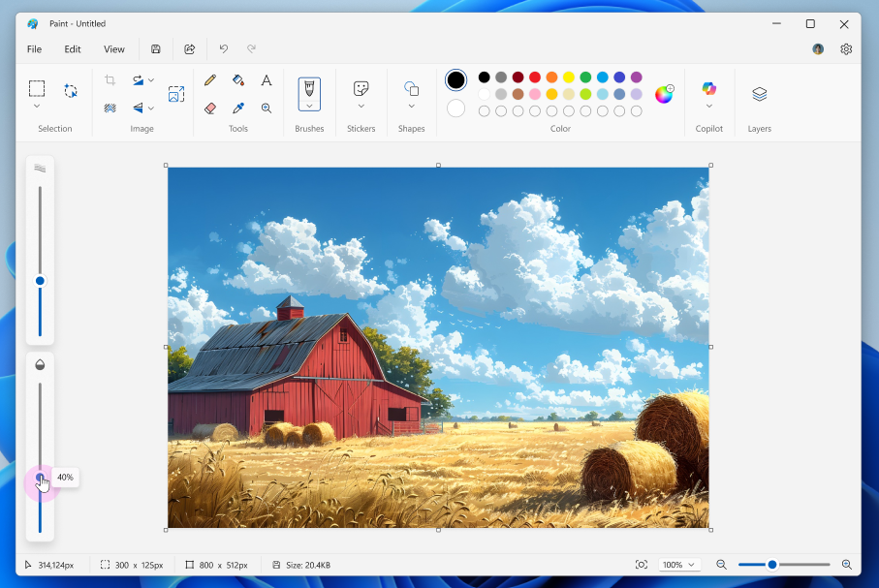Pick the Color picker (eyedropper) tool
Image resolution: width=879 pixels, height=588 pixels.
click(238, 108)
